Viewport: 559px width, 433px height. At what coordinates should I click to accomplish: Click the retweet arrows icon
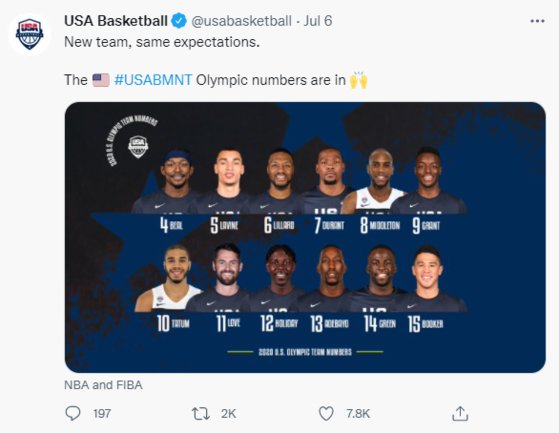coord(201,414)
